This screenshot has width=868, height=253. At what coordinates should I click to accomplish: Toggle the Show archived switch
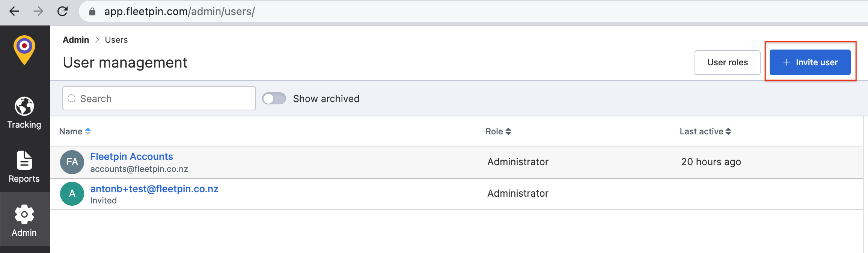pos(274,99)
